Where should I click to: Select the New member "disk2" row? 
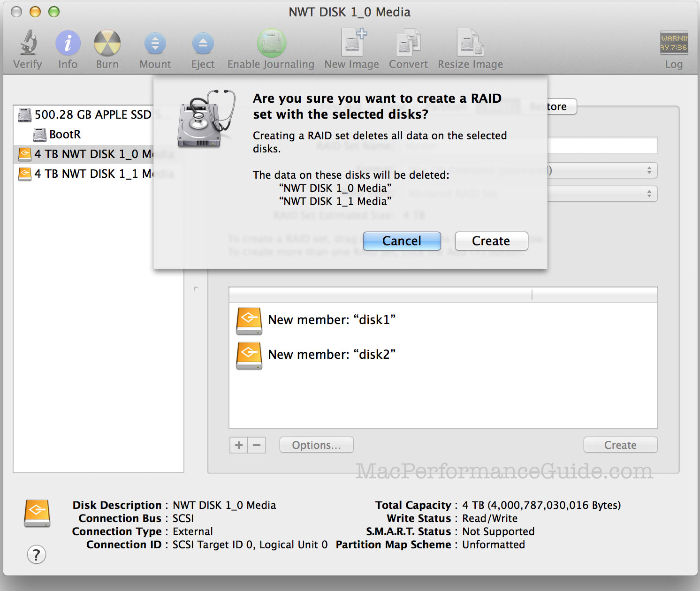pos(443,355)
